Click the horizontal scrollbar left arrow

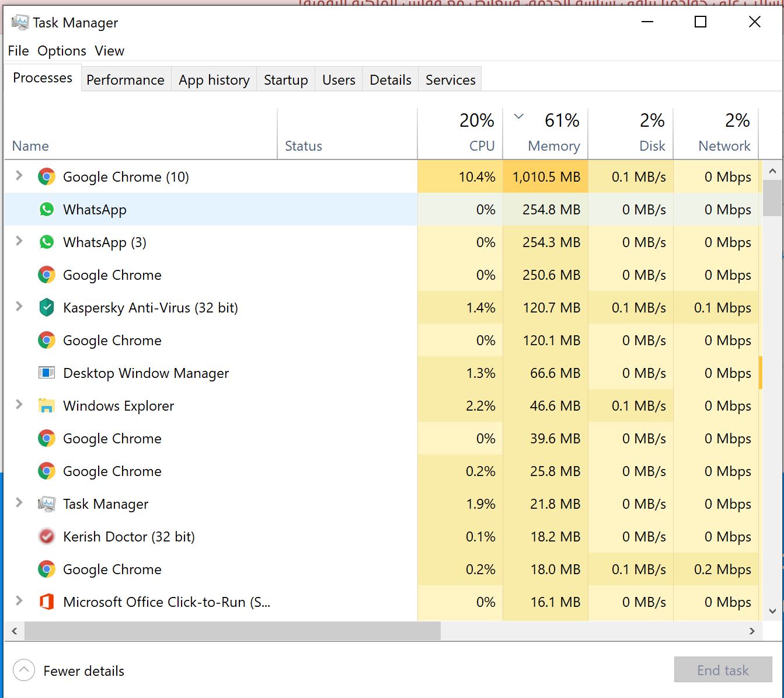click(15, 631)
